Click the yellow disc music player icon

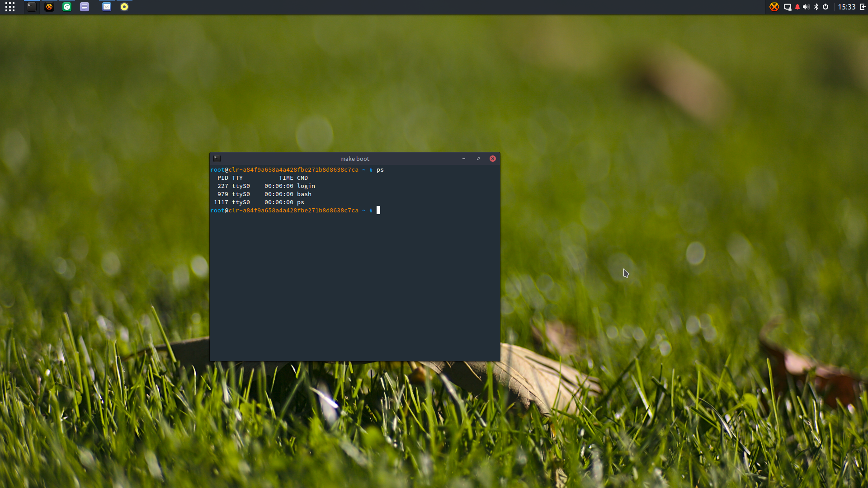(x=124, y=7)
